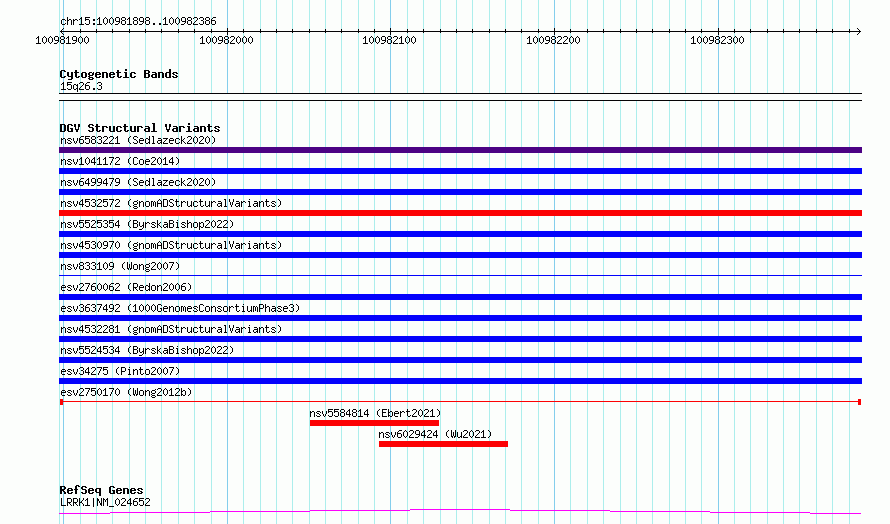Click the 15q26.3 cytogenetic band glyph

click(x=460, y=97)
